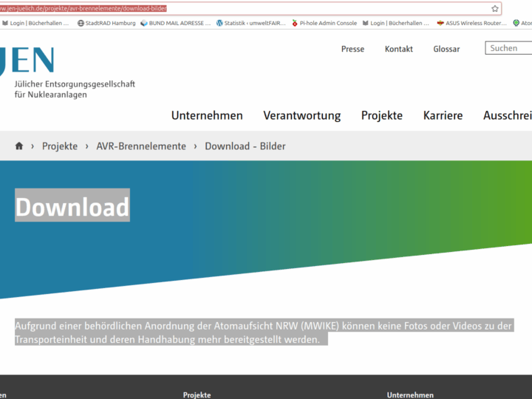Open the Glossar link
The image size is (532, 399).
pyautogui.click(x=446, y=49)
